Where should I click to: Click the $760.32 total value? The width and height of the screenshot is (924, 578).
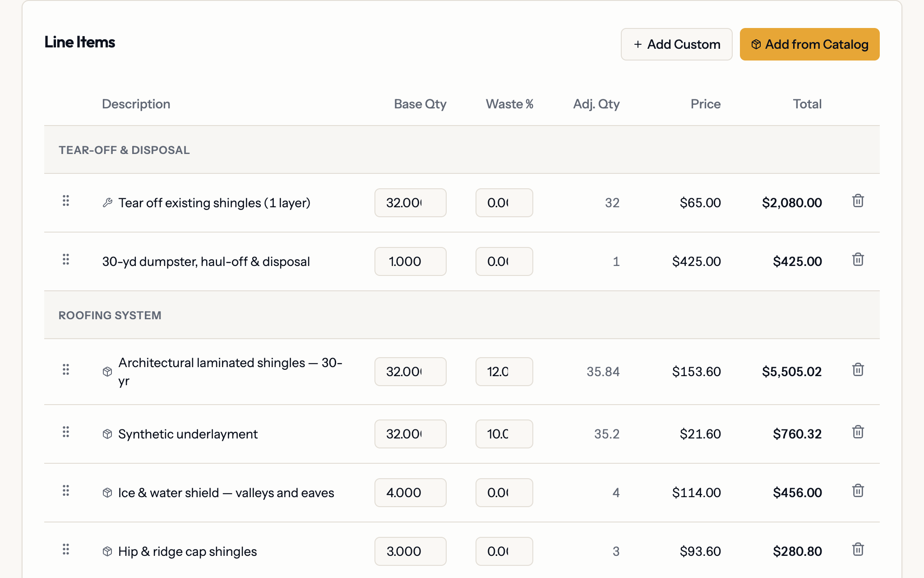(797, 434)
